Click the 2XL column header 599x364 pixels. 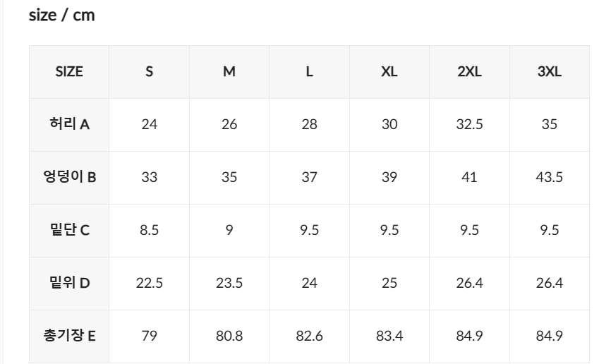469,71
